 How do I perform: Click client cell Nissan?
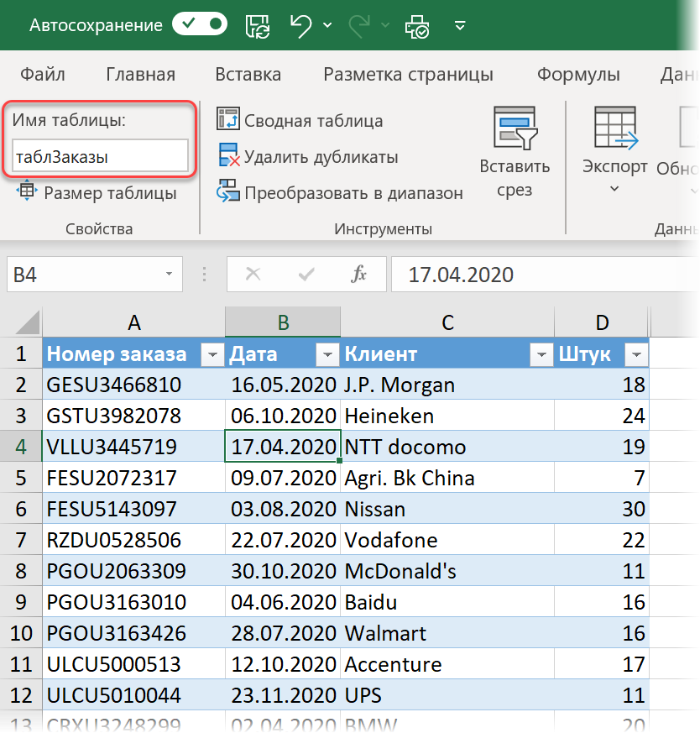(447, 509)
